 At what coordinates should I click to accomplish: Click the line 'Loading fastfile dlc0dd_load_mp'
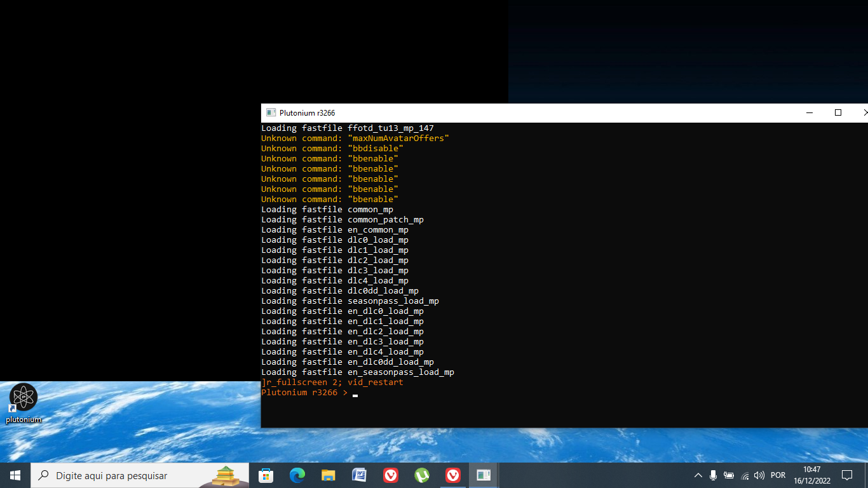[340, 291]
